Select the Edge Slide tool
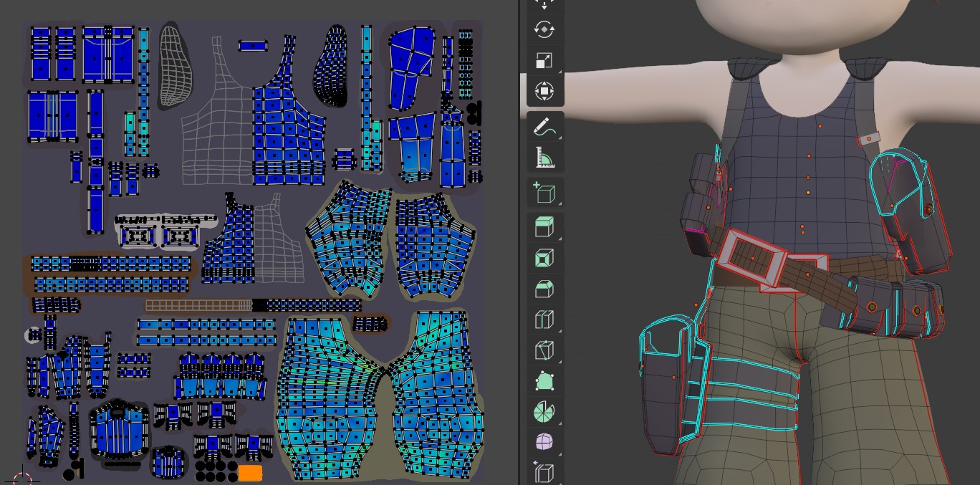The height and width of the screenshot is (485, 980). coord(544,473)
